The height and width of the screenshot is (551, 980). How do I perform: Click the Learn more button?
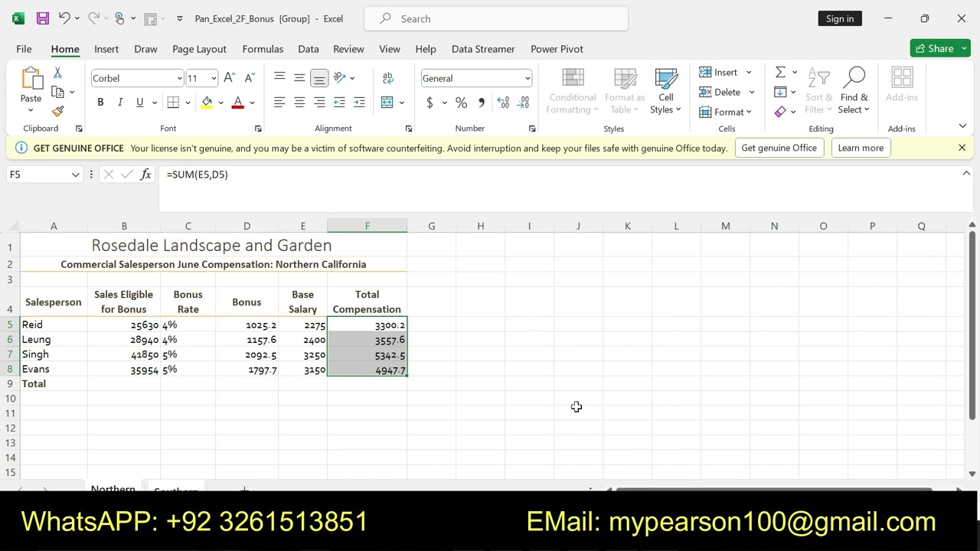(x=861, y=148)
